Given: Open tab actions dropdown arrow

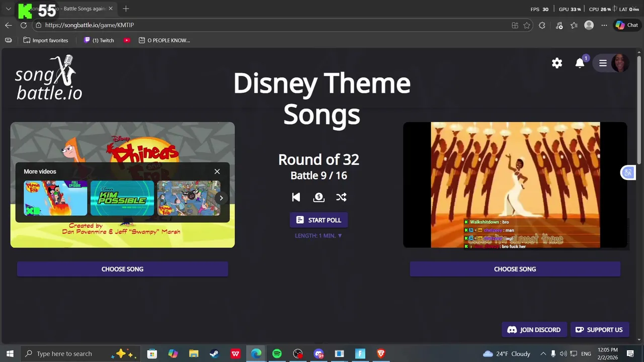Looking at the screenshot, I should (9, 9).
